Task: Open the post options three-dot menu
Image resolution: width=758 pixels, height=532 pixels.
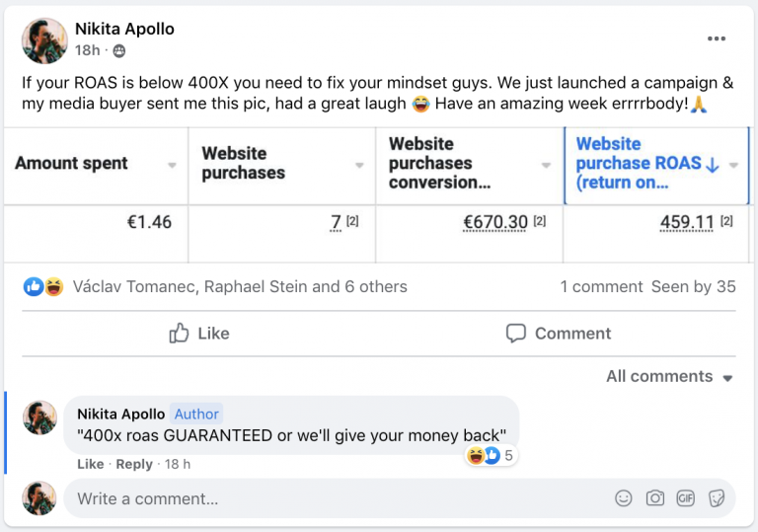Action: (717, 39)
